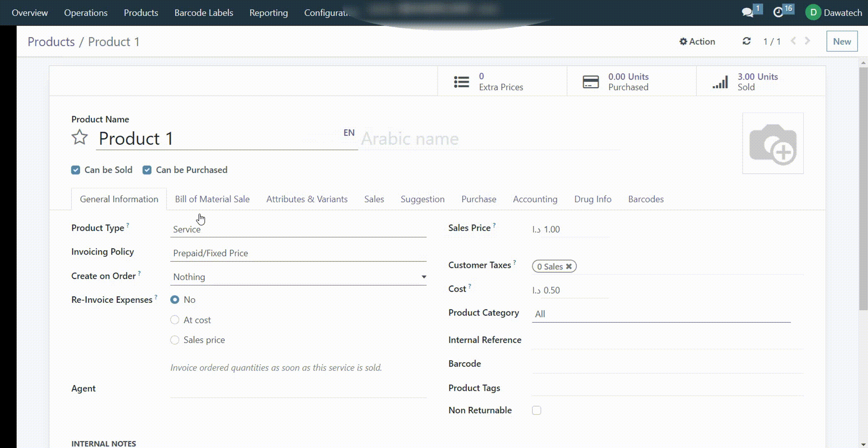This screenshot has width=868, height=448.
Task: Click the New button
Action: point(841,41)
